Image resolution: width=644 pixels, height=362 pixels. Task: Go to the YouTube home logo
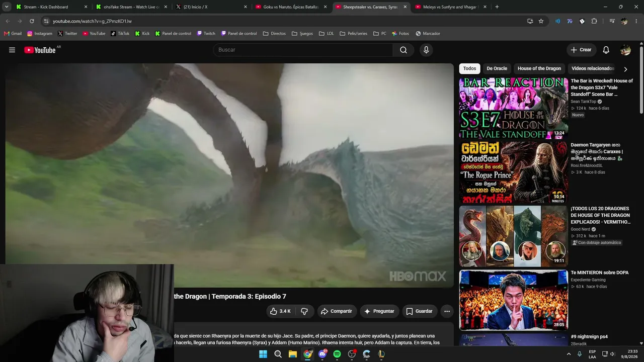click(40, 50)
